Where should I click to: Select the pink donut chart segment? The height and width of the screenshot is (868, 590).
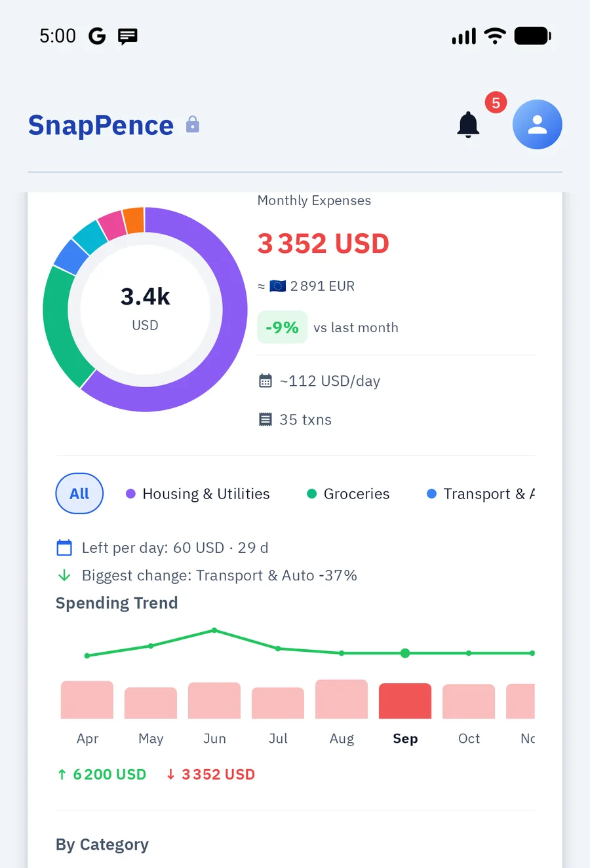pyautogui.click(x=113, y=226)
